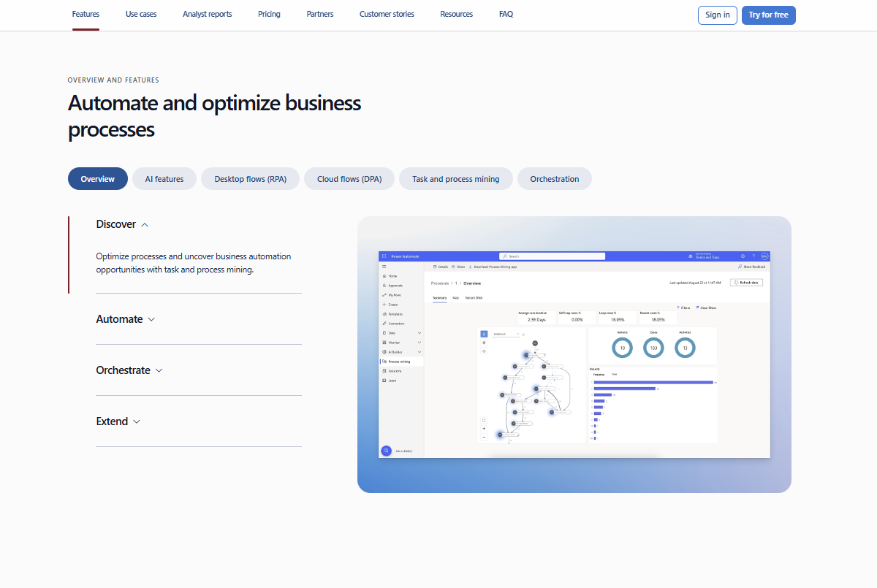Open the Variant DNA tab
This screenshot has width=877, height=588.
point(474,297)
